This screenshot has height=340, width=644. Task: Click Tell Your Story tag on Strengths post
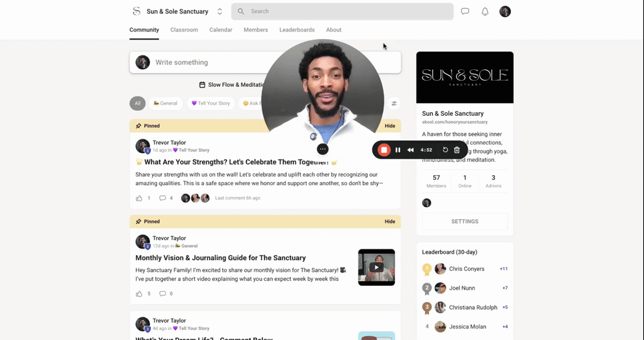pyautogui.click(x=191, y=150)
